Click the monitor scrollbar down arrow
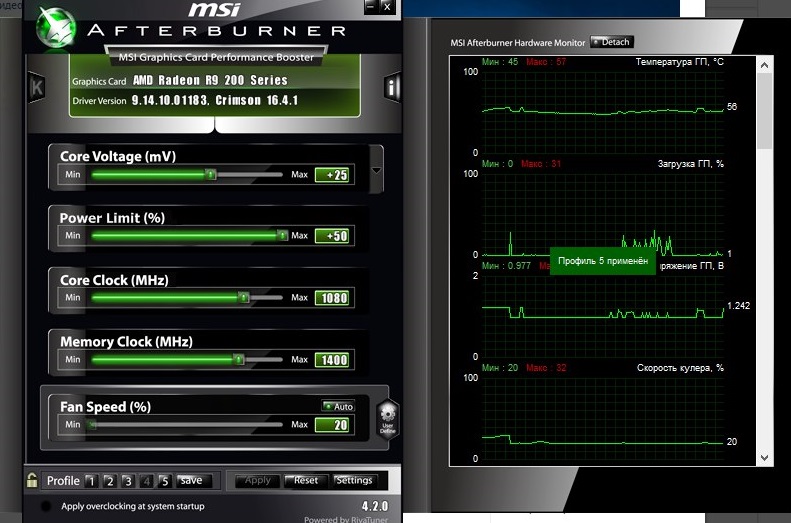This screenshot has height=523, width=791. coord(764,458)
